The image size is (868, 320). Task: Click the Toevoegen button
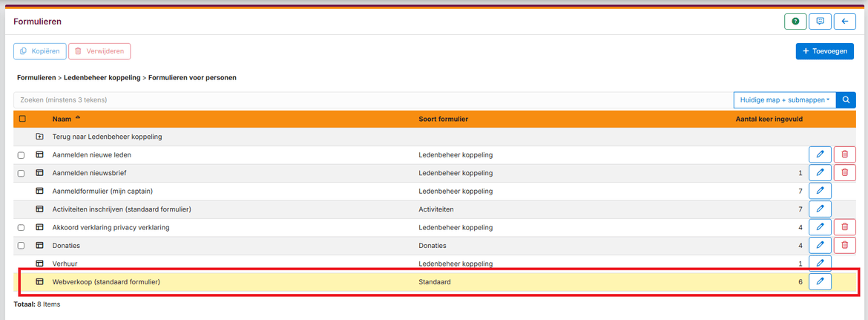coord(824,51)
